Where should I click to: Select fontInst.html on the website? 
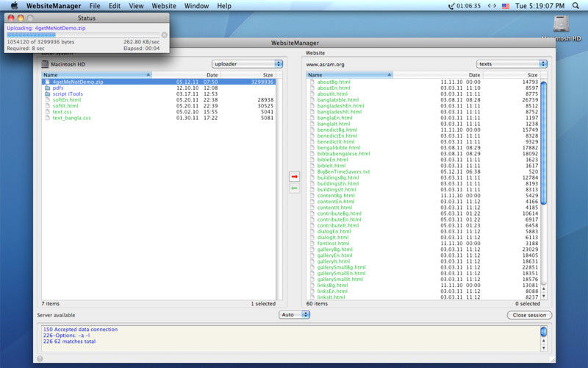tap(423, 244)
